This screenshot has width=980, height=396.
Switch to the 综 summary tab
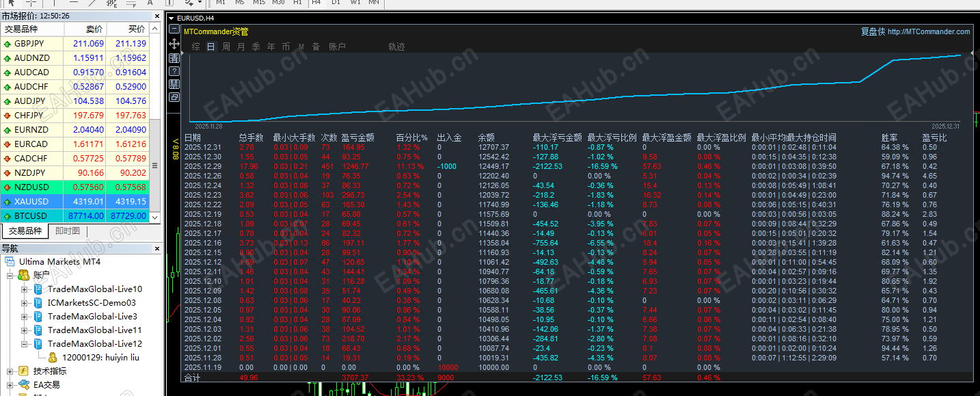pos(196,47)
